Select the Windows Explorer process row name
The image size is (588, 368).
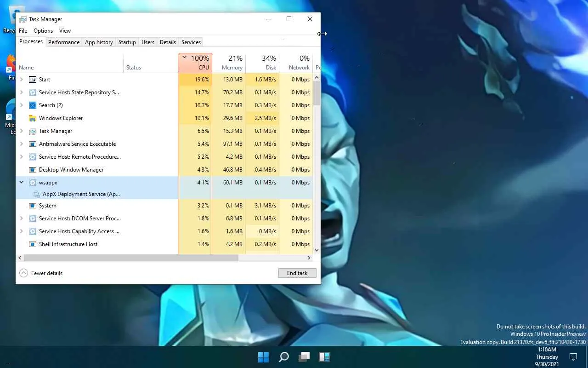point(61,118)
